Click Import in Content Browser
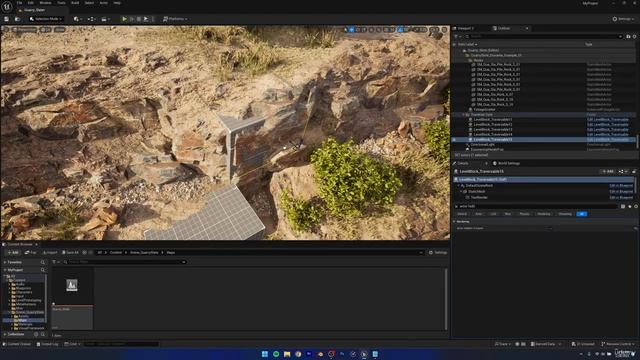 50,253
